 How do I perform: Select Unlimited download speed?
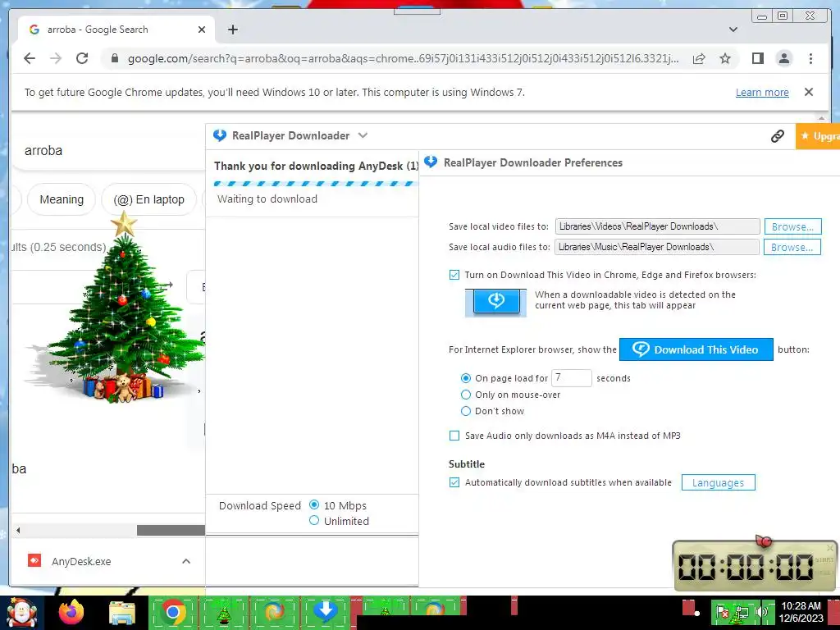pyautogui.click(x=314, y=521)
